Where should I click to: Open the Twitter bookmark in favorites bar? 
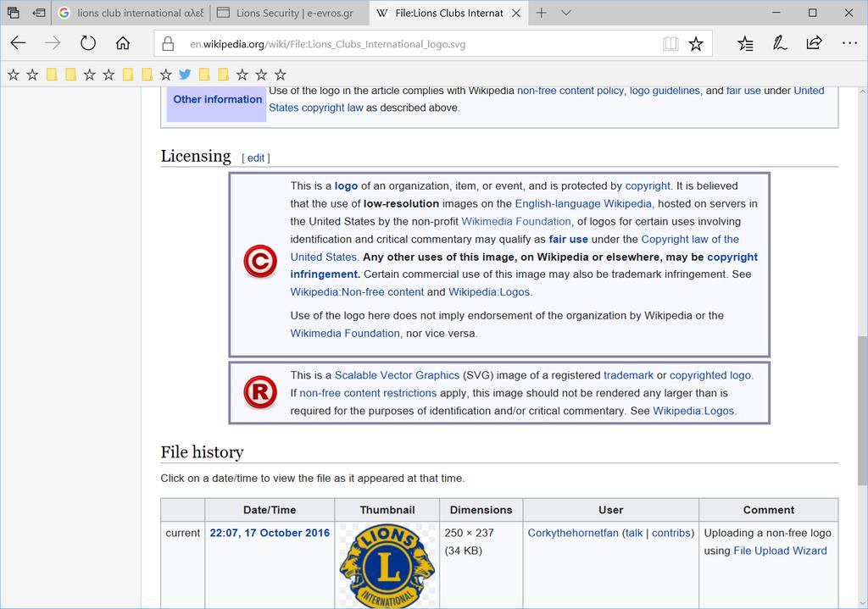coord(185,75)
